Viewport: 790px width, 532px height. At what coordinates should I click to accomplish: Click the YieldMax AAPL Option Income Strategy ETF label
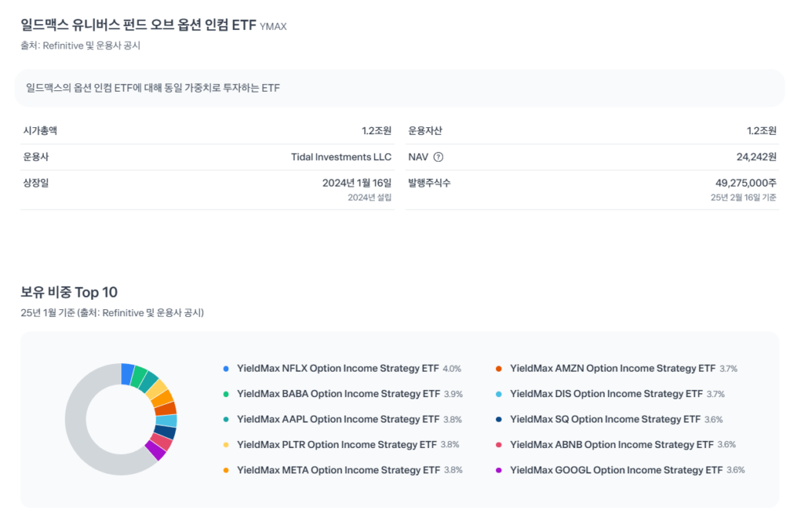point(338,419)
